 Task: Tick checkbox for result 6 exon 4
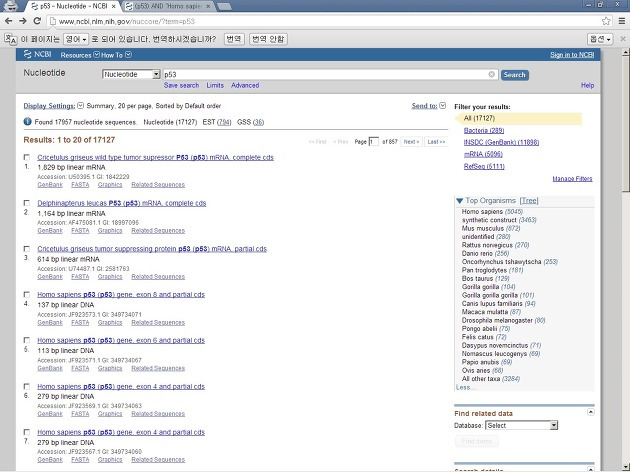pos(27,386)
